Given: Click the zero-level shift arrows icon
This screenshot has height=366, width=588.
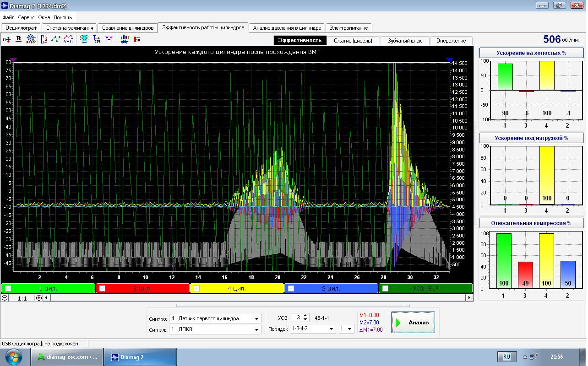Looking at the screenshot, I should [x=6, y=39].
